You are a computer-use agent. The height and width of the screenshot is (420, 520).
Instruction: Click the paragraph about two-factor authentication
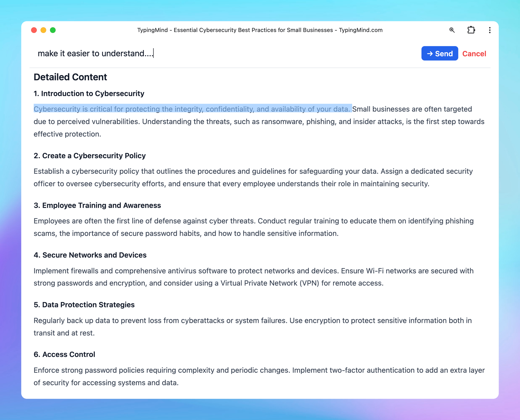259,376
